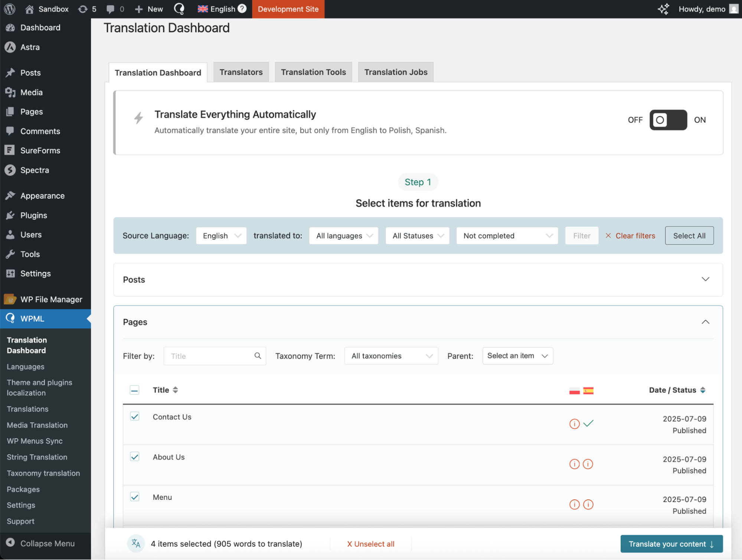The width and height of the screenshot is (742, 560).
Task: Open the Parent Select an item dropdown
Action: 518,356
